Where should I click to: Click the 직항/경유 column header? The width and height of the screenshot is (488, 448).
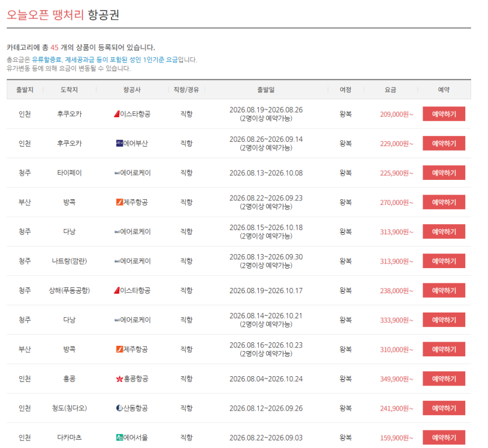186,89
